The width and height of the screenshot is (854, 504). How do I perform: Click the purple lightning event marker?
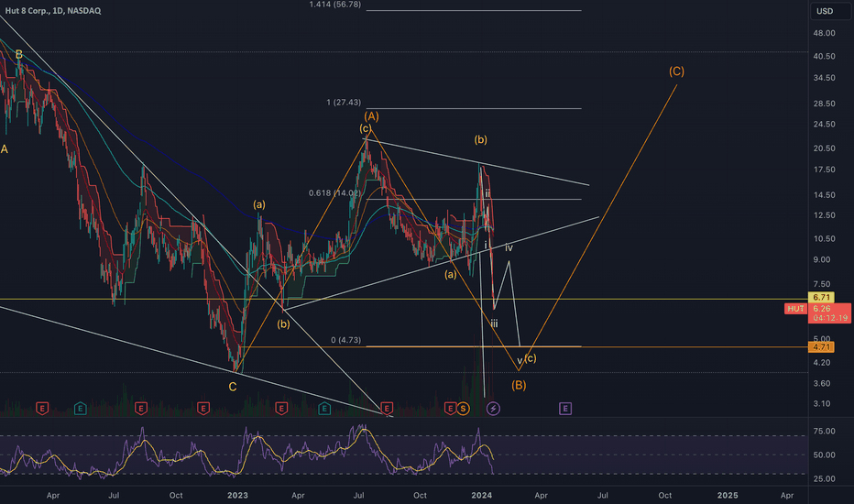click(x=493, y=408)
